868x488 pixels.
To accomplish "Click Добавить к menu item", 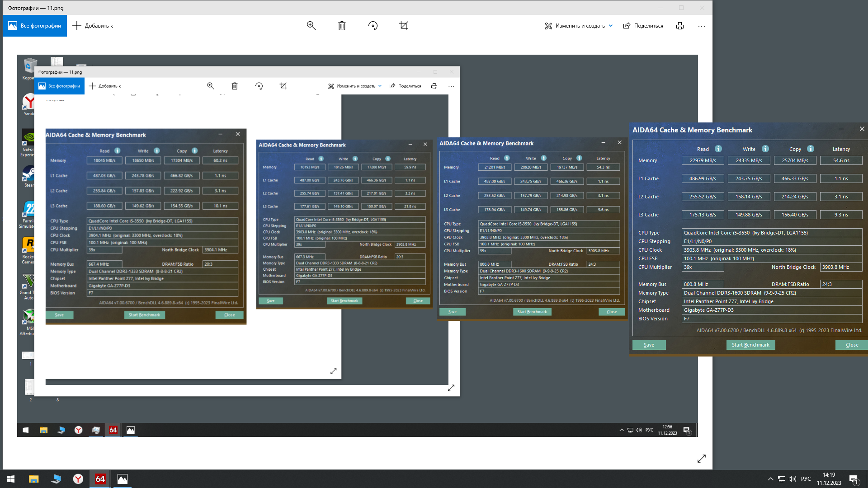I will click(x=93, y=26).
